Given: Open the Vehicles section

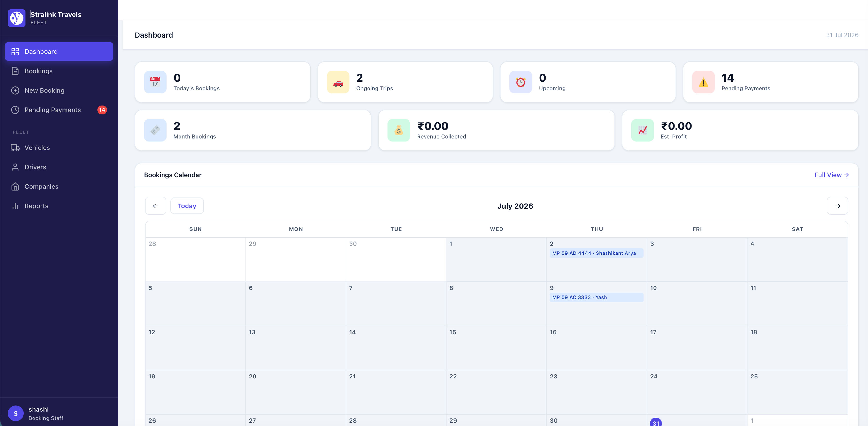Looking at the screenshot, I should click(59, 147).
